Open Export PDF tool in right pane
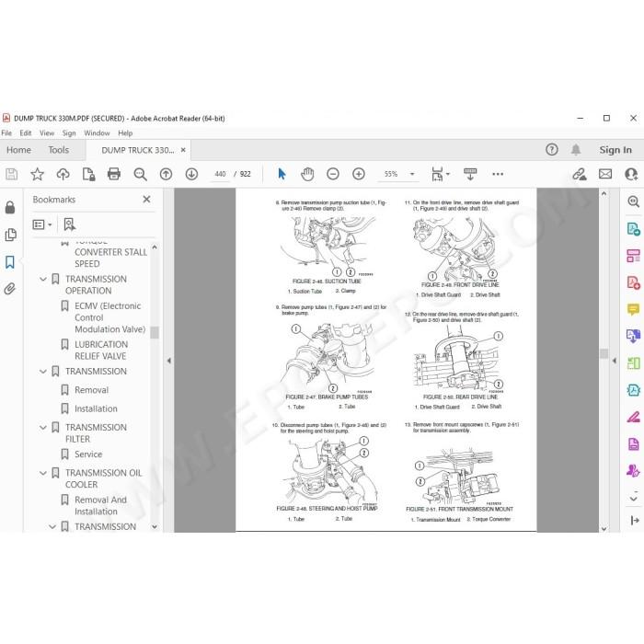This screenshot has width=644, height=644. 633,228
